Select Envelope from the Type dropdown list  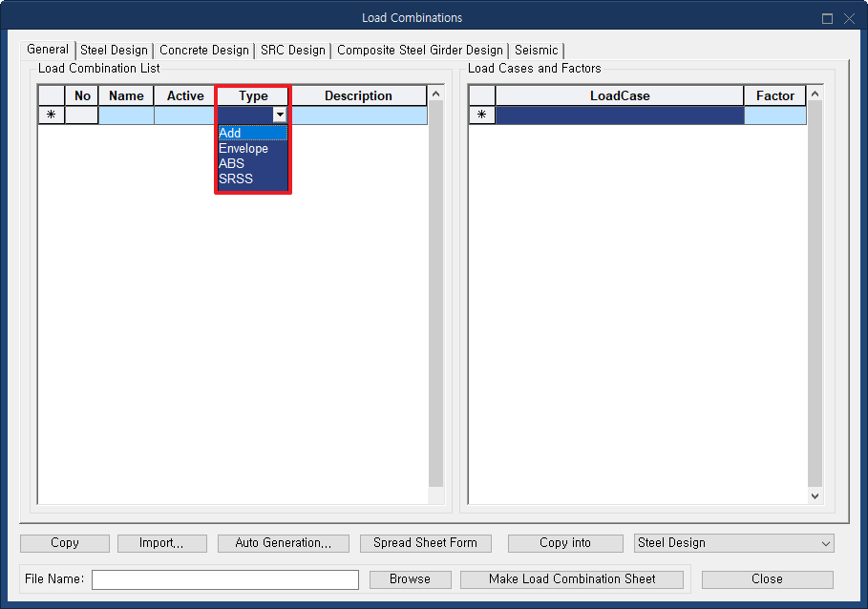click(x=243, y=149)
